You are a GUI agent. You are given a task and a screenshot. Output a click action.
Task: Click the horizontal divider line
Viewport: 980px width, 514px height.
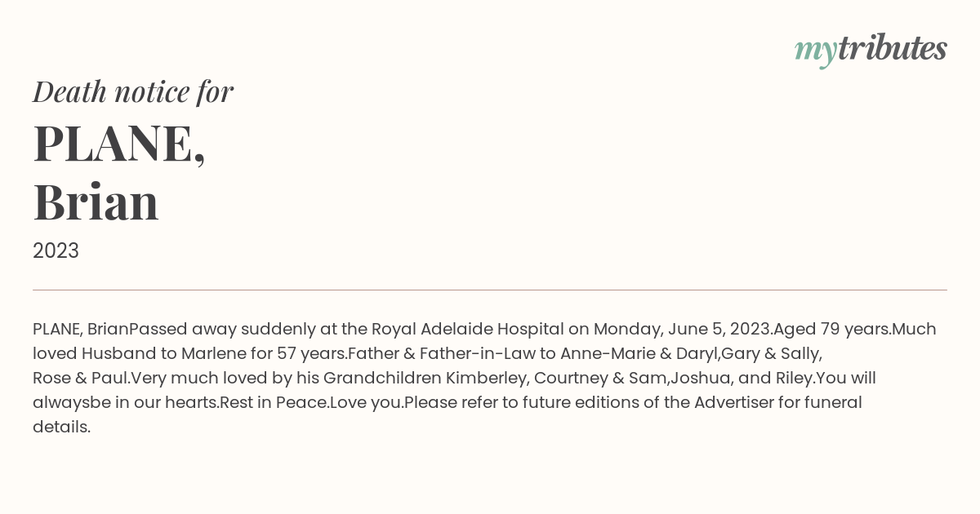point(490,290)
